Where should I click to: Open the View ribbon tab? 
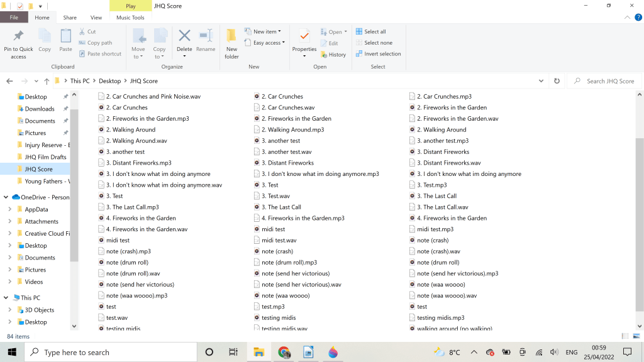[x=96, y=18]
